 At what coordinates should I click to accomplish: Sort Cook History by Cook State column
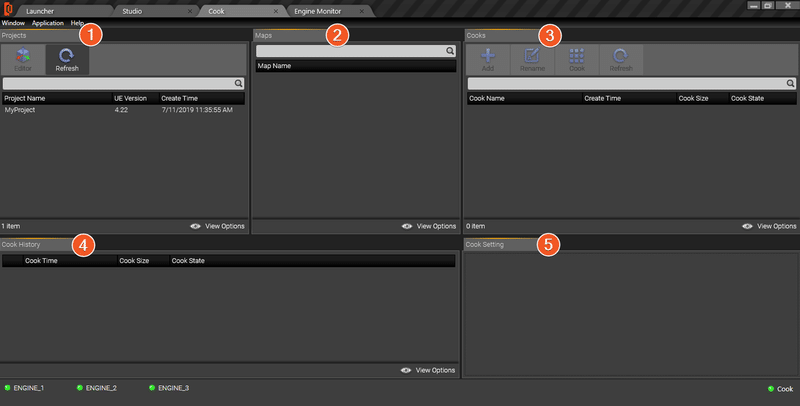[x=312, y=261]
